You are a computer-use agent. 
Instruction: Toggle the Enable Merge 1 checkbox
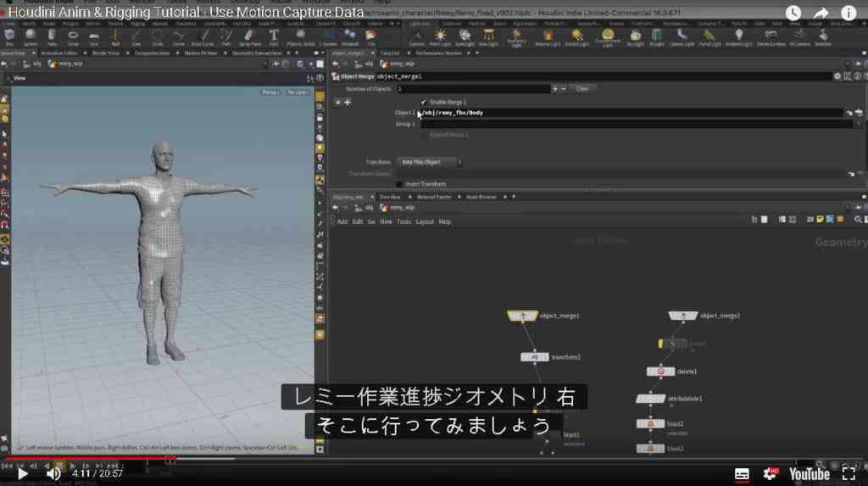coord(424,102)
